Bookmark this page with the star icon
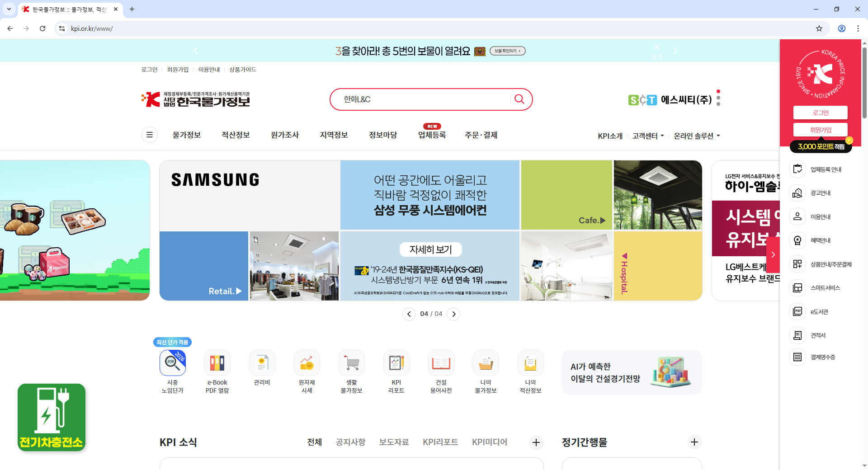868x470 pixels. pyautogui.click(x=819, y=28)
